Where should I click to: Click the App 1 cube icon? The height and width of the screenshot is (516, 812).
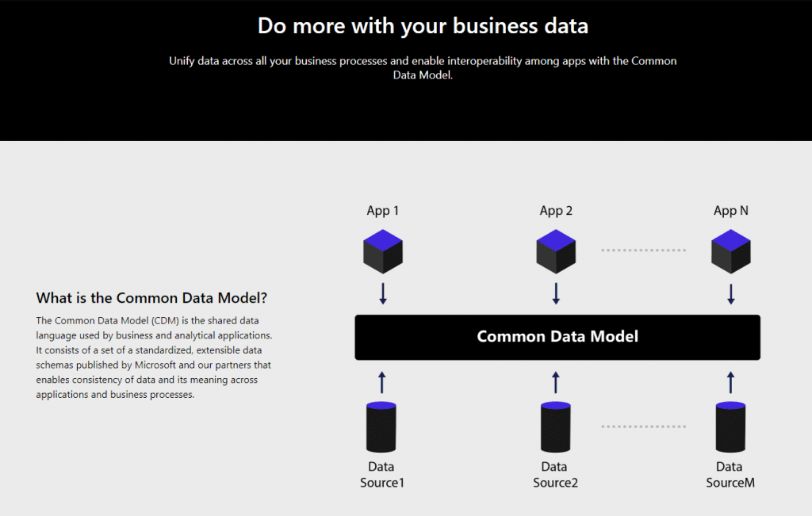(383, 251)
